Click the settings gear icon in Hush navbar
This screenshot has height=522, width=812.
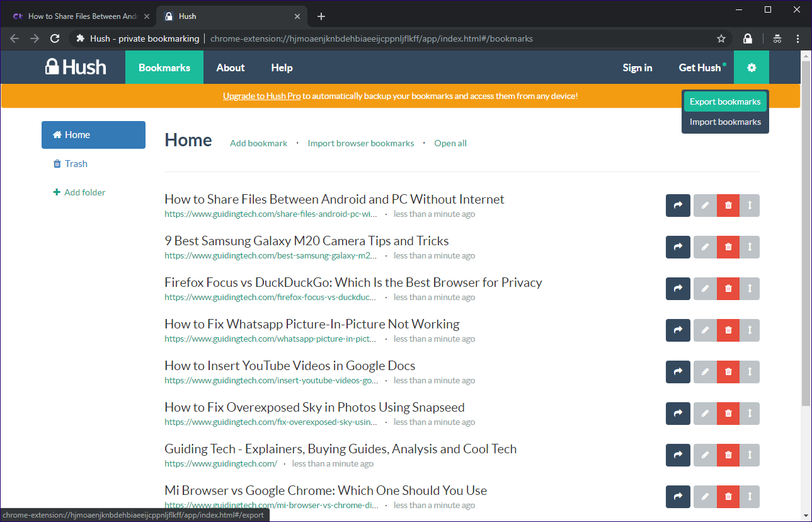pos(752,67)
